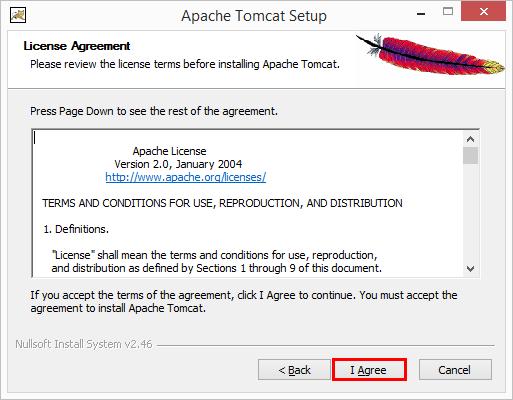Open the http://www.apache.org/licenses/ link
This screenshot has width=513, height=400.
tap(186, 177)
